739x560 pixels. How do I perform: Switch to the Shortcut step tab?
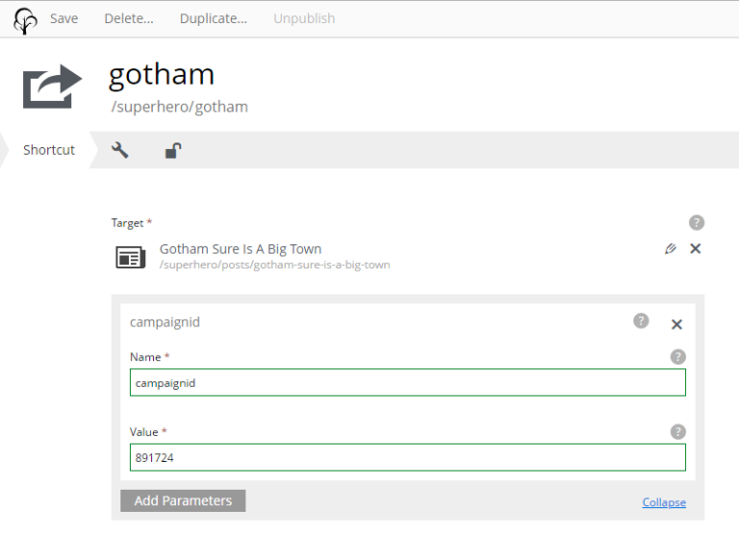49,150
